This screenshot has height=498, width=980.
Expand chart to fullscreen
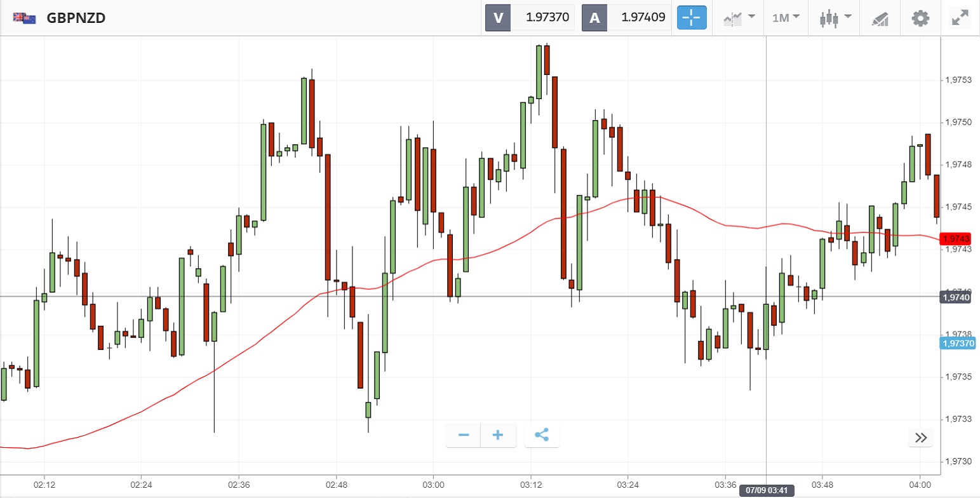[960, 18]
